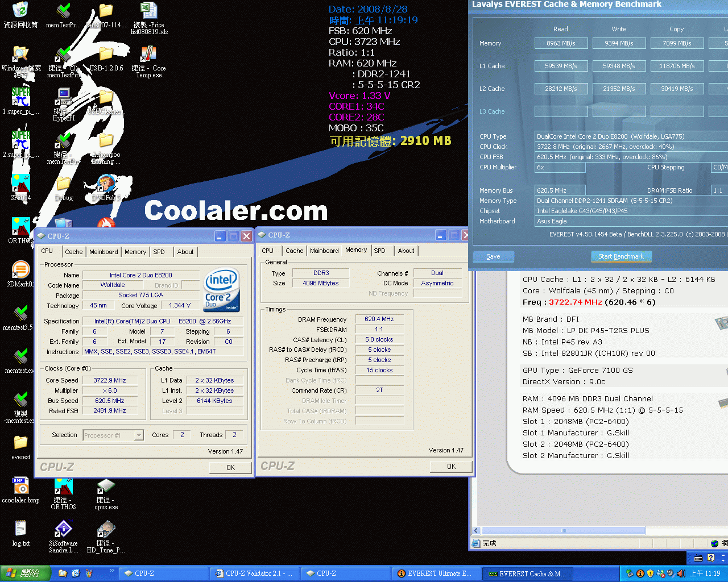Open the everest folder icon

(20, 442)
